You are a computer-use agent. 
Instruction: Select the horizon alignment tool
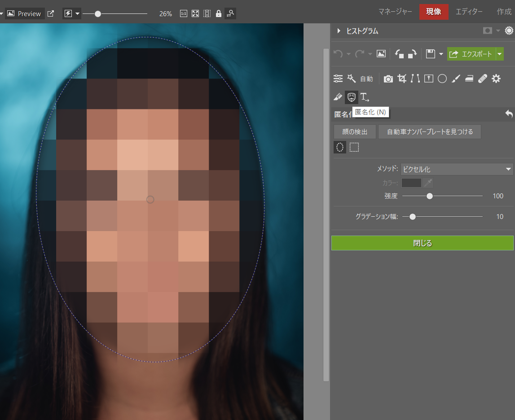point(429,79)
